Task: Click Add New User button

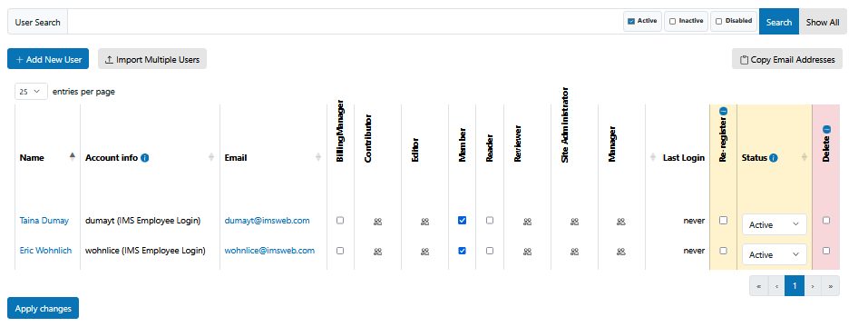Action: coord(48,59)
